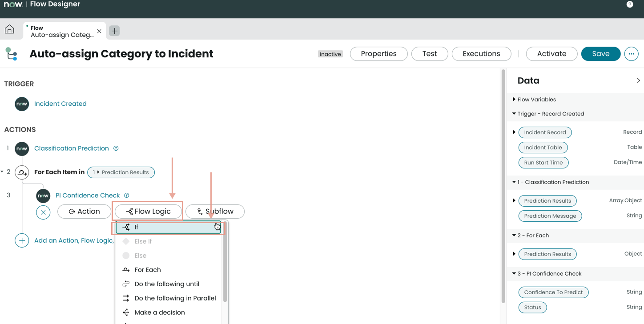Click the Inactive status badge

coord(330,54)
